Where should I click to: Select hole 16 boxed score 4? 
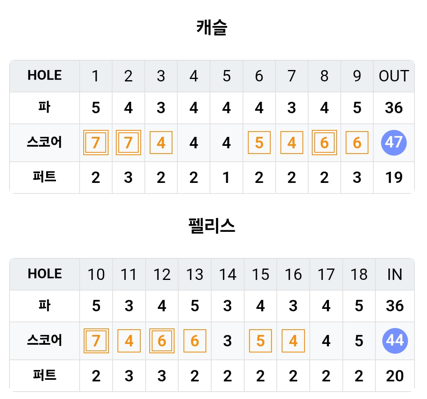point(293,341)
